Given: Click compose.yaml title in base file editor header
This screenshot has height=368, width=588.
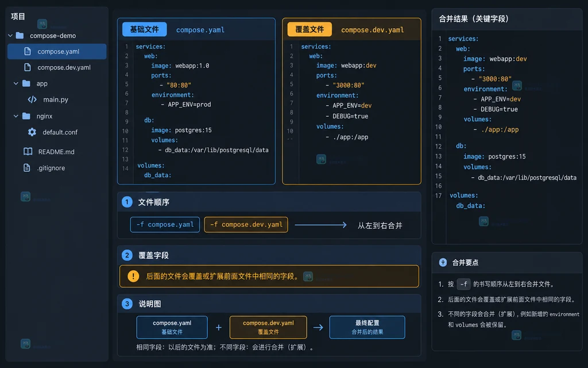Looking at the screenshot, I should point(200,30).
